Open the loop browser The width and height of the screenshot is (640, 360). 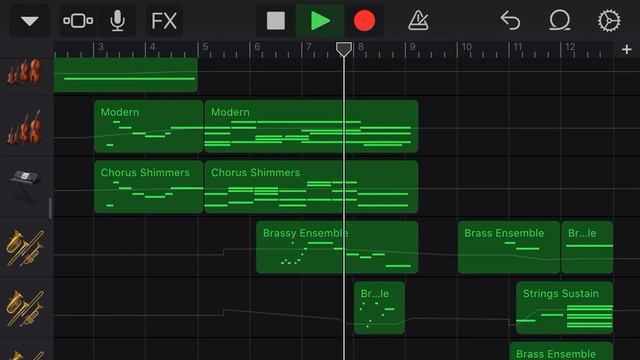pyautogui.click(x=560, y=21)
